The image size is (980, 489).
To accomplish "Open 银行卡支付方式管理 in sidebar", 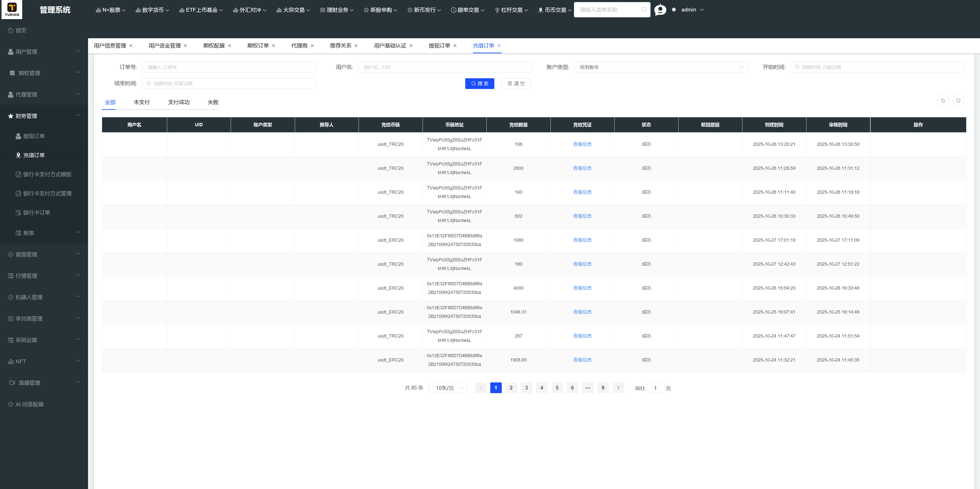I will pos(44,194).
